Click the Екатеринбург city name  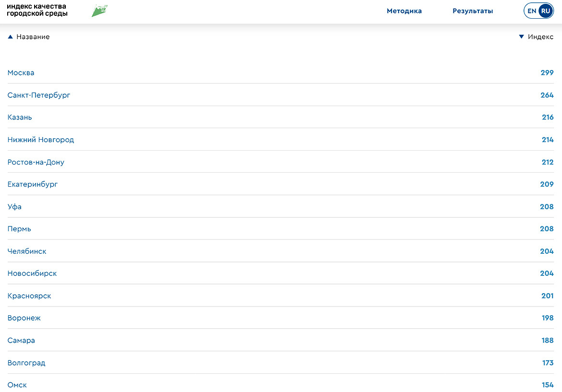(x=33, y=184)
